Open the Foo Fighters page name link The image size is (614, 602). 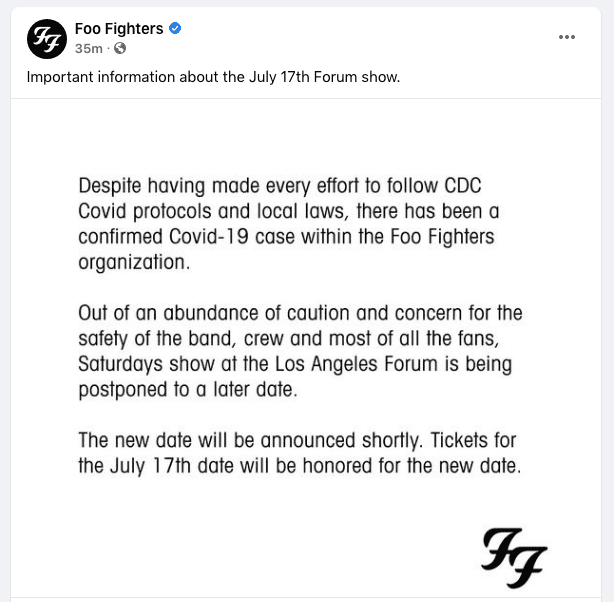coord(119,28)
